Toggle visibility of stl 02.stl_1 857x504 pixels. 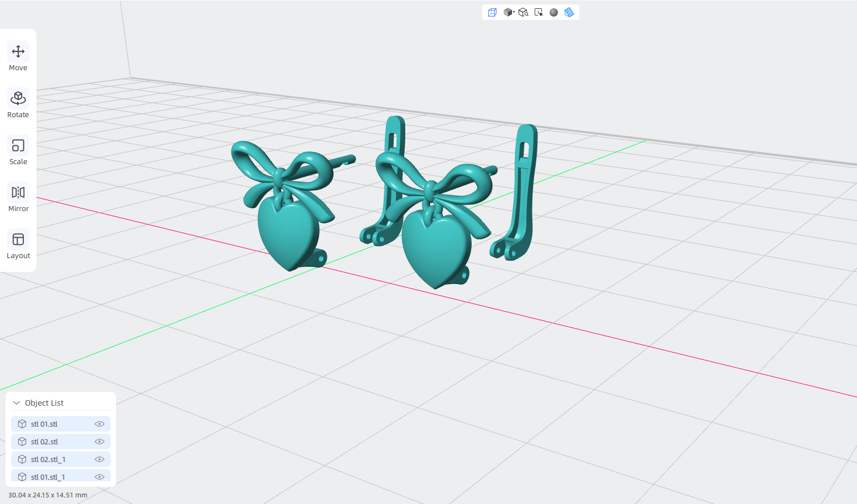[x=100, y=459]
